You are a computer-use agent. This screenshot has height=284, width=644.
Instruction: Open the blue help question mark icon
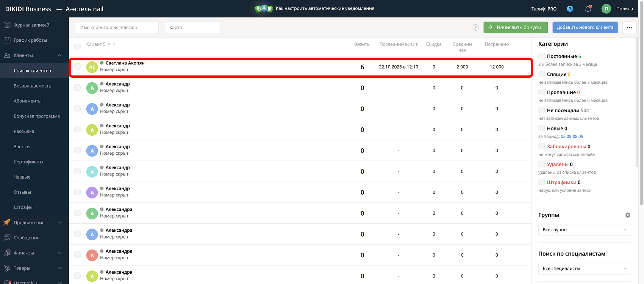point(570,9)
